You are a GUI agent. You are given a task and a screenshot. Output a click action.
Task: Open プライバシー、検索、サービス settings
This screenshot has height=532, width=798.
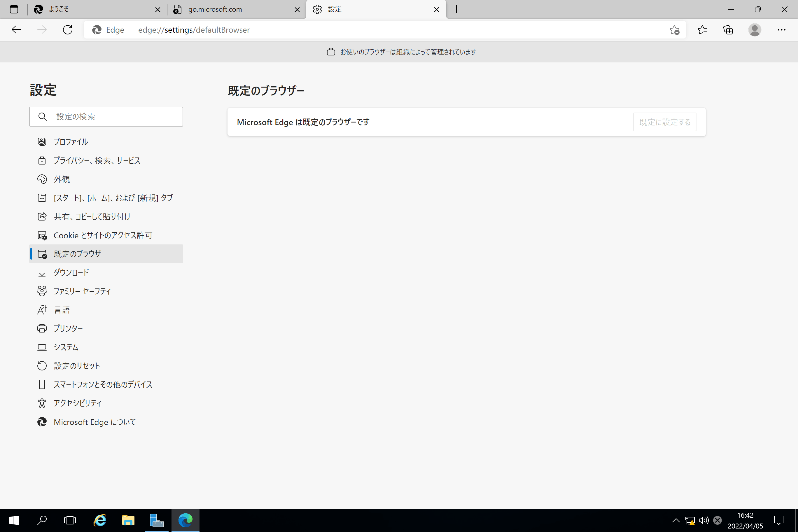point(97,160)
